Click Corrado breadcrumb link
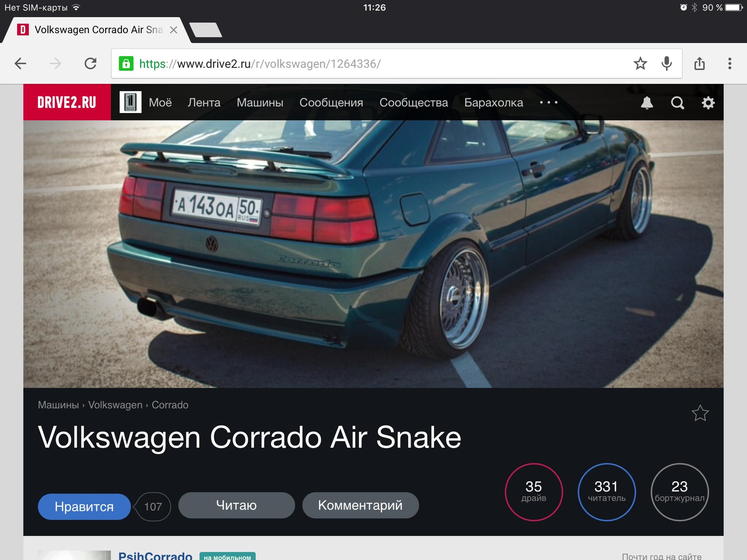This screenshot has height=560, width=747. click(170, 405)
